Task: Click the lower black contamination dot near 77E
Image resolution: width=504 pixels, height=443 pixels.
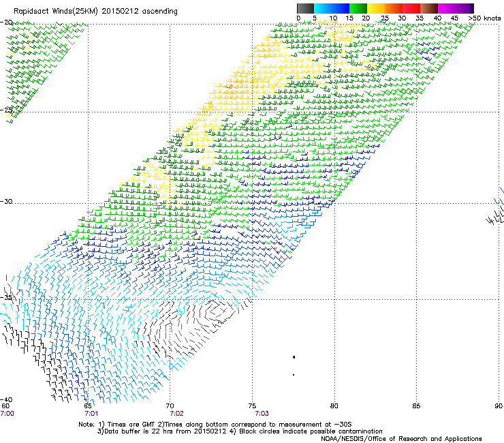Action: [294, 375]
